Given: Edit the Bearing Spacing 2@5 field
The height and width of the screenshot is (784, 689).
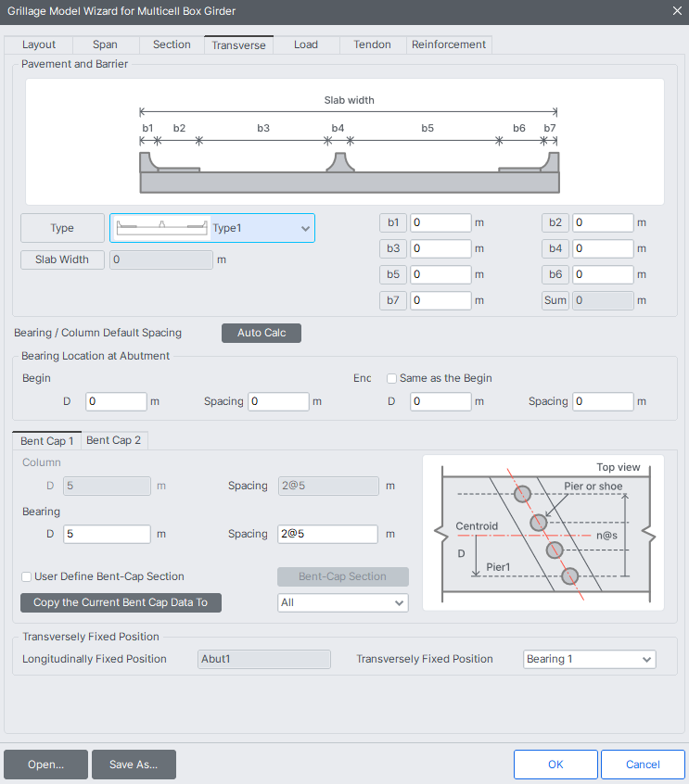Looking at the screenshot, I should (327, 534).
